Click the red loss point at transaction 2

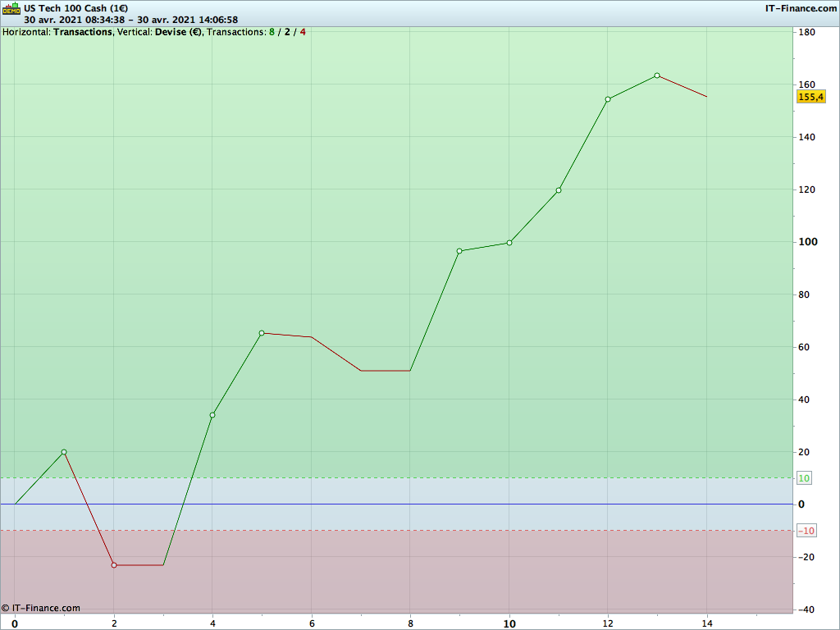click(113, 565)
